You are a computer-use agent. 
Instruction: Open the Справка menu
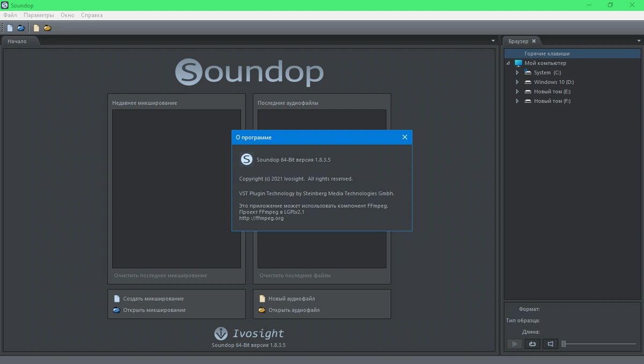92,15
